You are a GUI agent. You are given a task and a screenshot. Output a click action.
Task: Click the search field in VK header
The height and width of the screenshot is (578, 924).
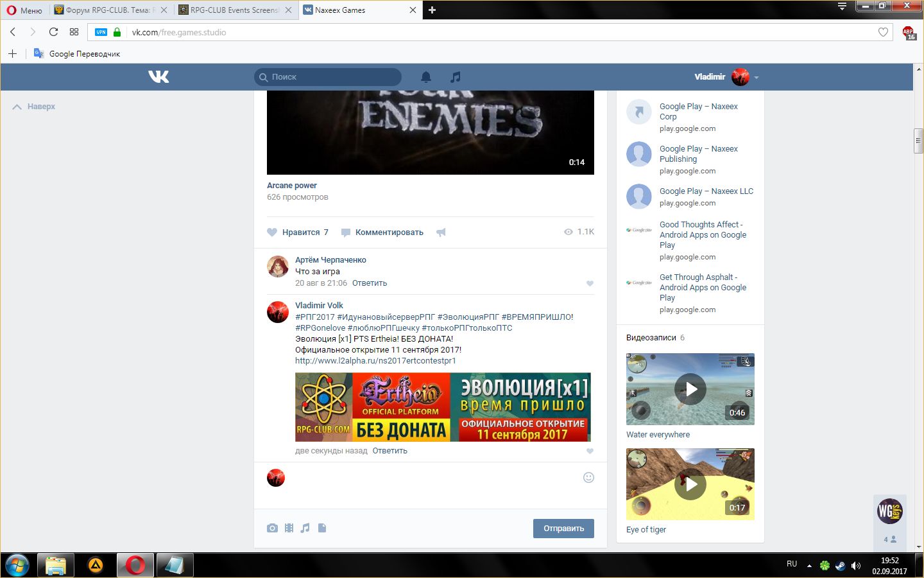pyautogui.click(x=328, y=77)
